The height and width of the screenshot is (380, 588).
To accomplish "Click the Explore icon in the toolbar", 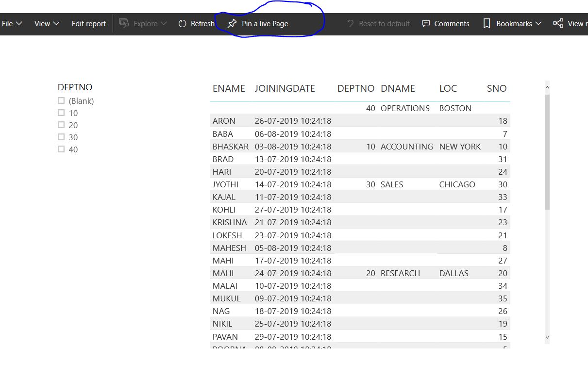I will tap(124, 23).
